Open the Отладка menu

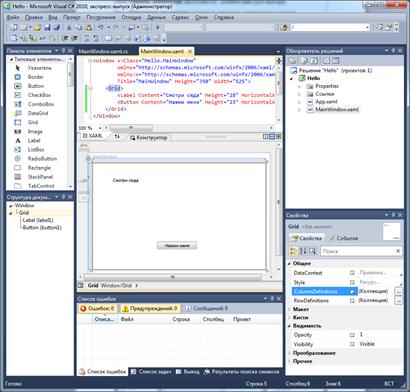131,17
